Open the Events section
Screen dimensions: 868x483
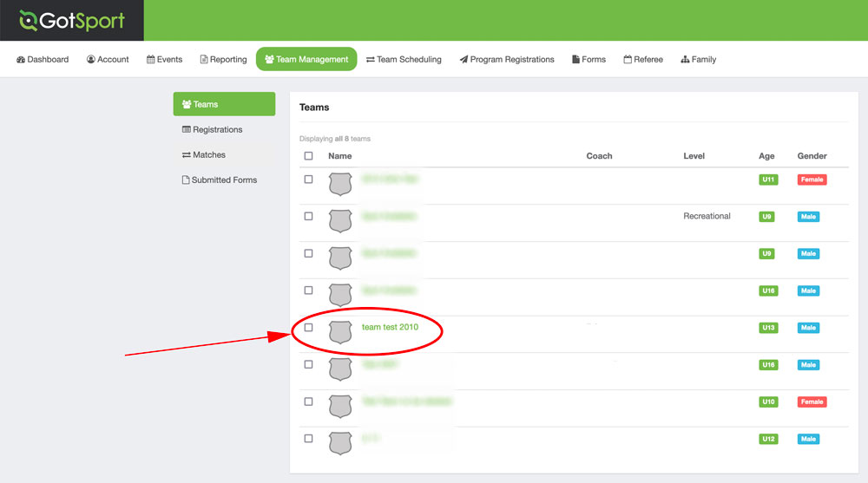tap(164, 60)
